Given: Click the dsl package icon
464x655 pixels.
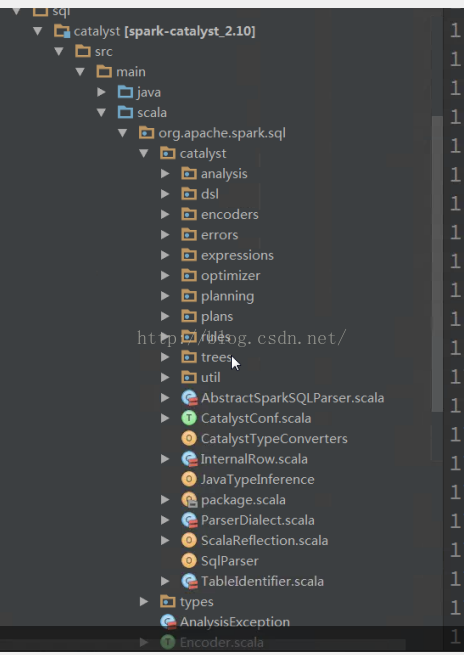Looking at the screenshot, I should tap(189, 194).
